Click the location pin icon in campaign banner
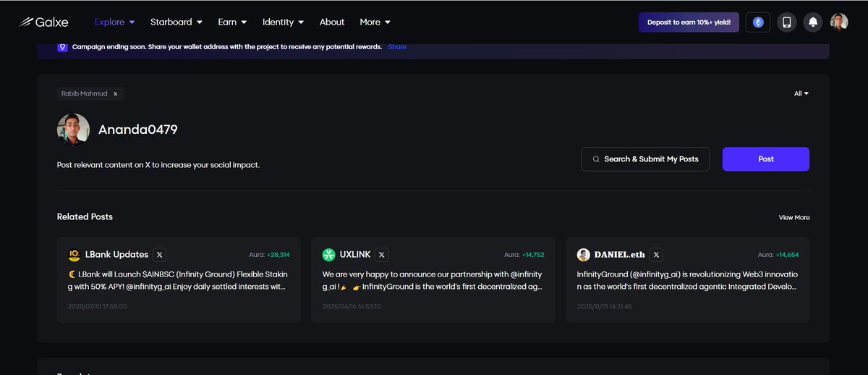The width and height of the screenshot is (868, 375). click(63, 47)
